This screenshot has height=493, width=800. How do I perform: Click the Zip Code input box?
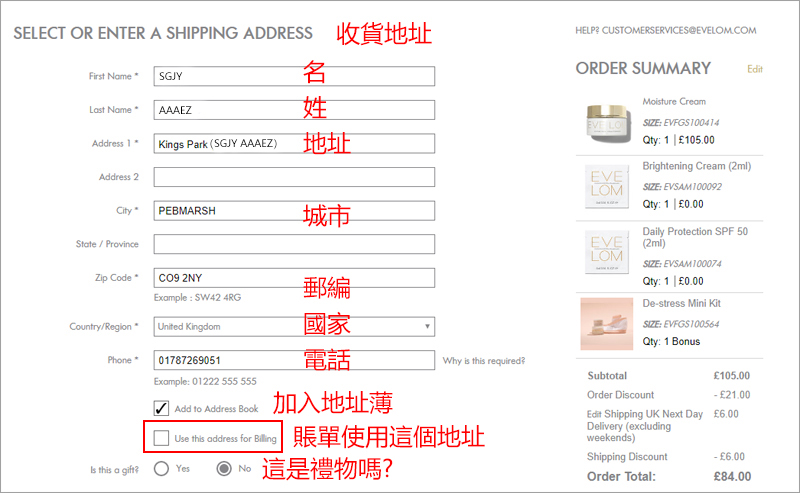[x=294, y=278]
